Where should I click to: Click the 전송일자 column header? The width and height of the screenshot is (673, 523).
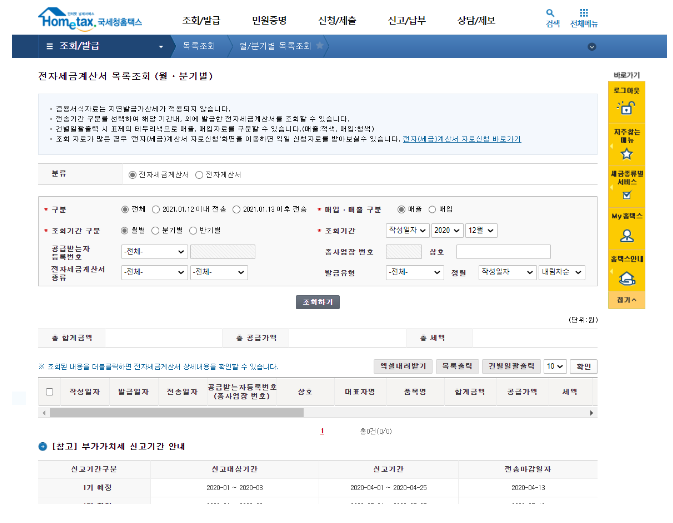182,392
